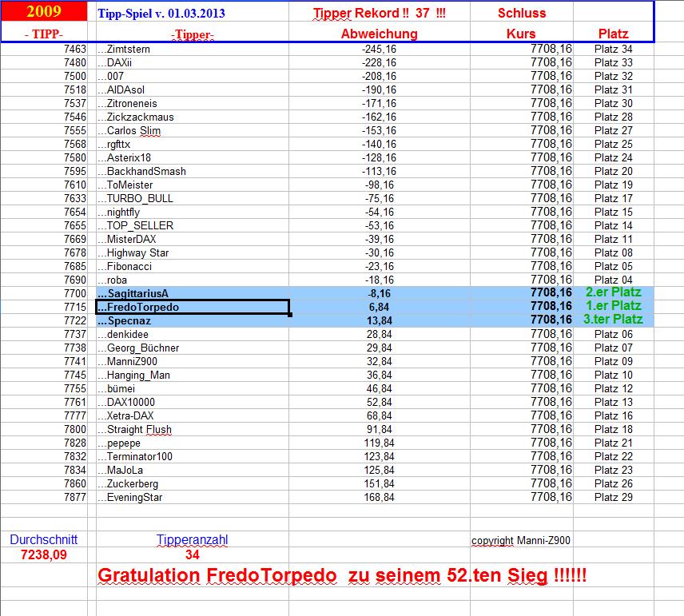Select the Highway Star name cell

(193, 252)
